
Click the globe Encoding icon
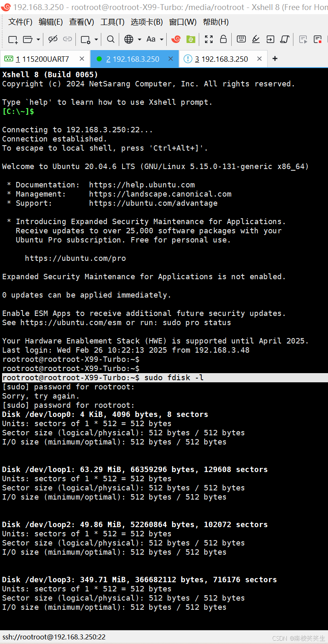pos(129,39)
